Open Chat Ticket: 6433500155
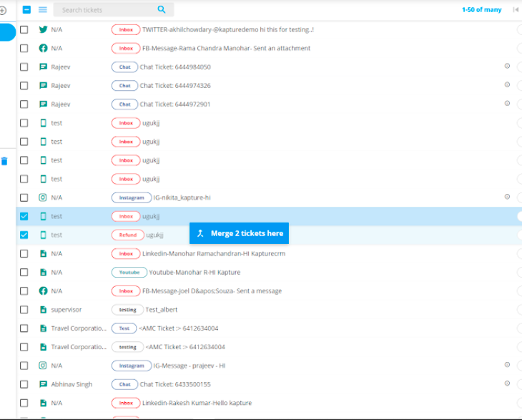This screenshot has width=522, height=420. [x=175, y=384]
